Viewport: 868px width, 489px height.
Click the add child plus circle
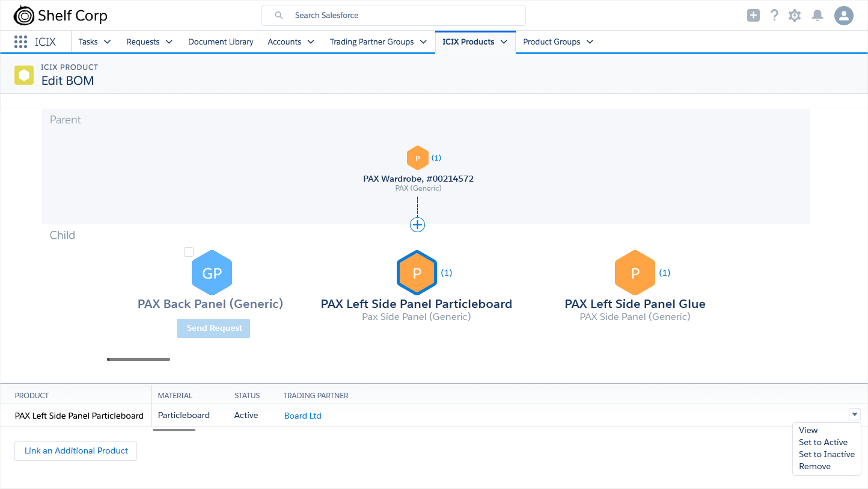click(417, 224)
